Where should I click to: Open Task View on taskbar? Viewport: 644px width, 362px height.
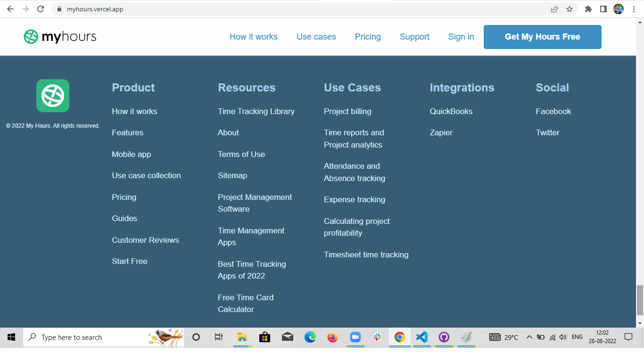(x=219, y=337)
